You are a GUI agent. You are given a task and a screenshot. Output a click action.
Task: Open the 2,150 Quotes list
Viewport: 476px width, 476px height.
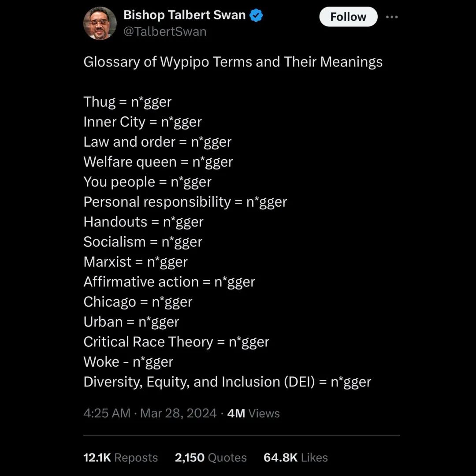[211, 457]
